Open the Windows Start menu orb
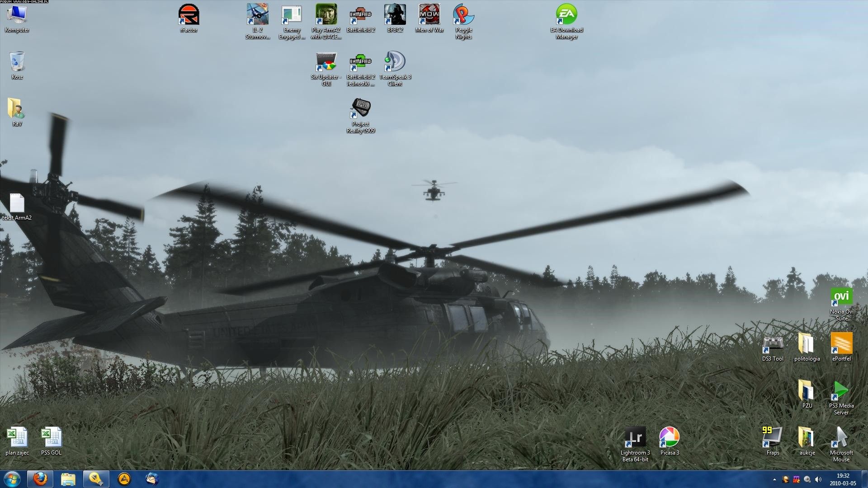This screenshot has width=868, height=488. [12, 479]
